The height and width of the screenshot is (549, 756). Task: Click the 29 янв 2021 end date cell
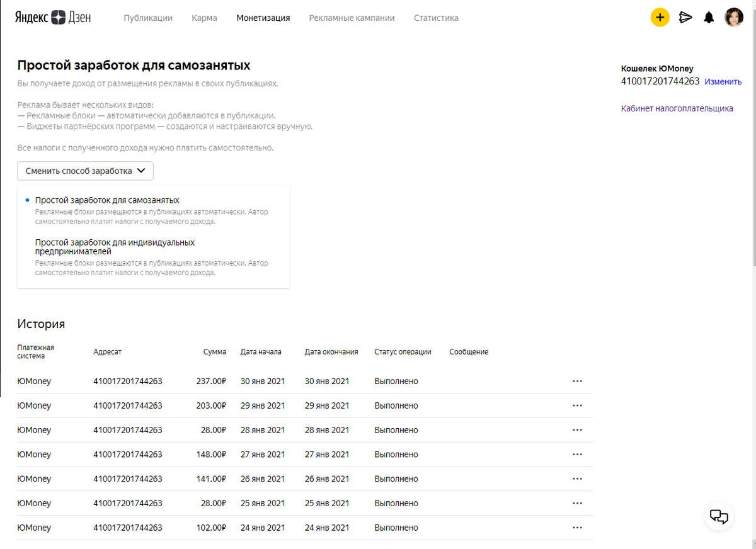327,405
